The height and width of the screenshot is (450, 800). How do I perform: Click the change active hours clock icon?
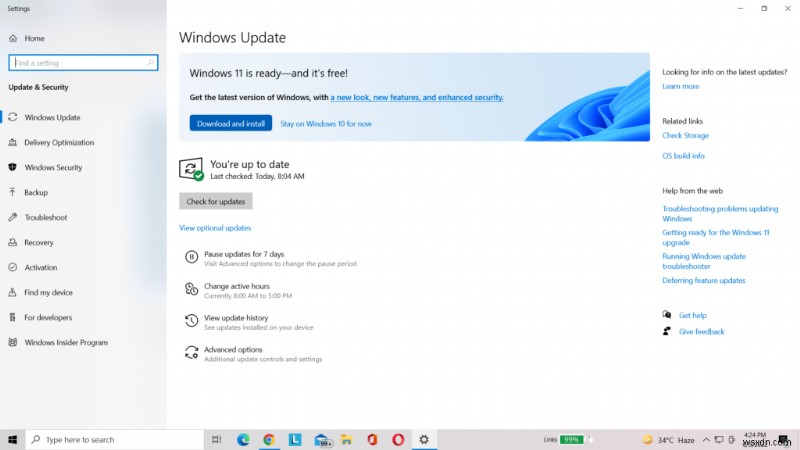[x=191, y=289]
